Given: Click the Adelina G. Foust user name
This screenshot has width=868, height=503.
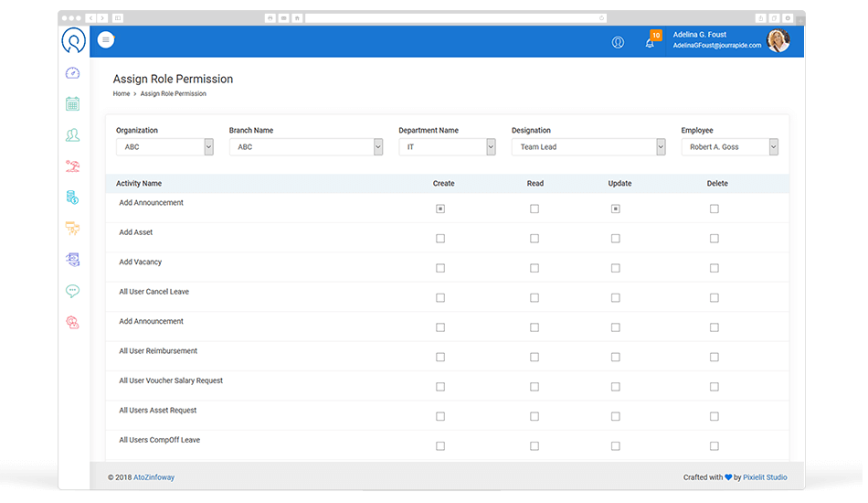Looking at the screenshot, I should [x=700, y=35].
